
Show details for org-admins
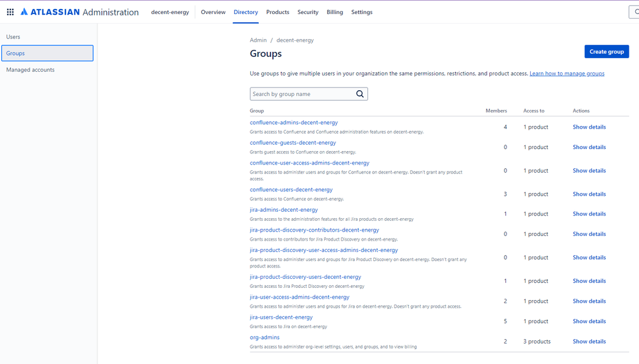[x=589, y=342]
